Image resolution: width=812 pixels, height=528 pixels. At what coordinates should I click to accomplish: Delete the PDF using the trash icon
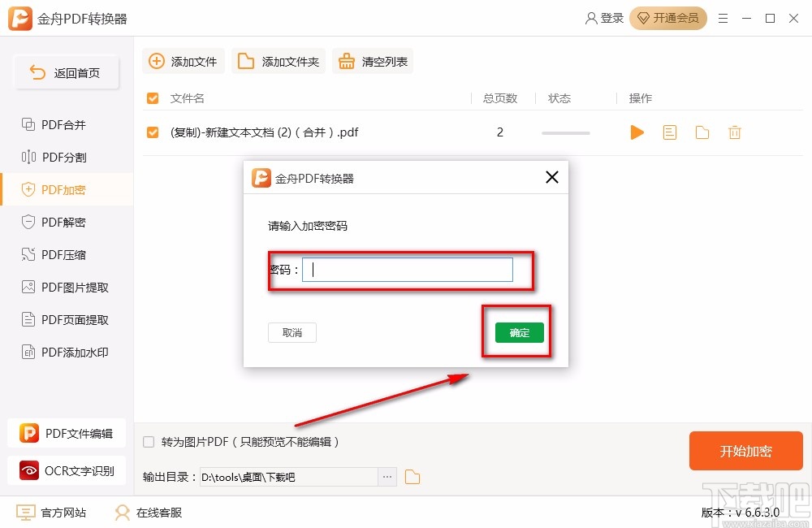[735, 132]
